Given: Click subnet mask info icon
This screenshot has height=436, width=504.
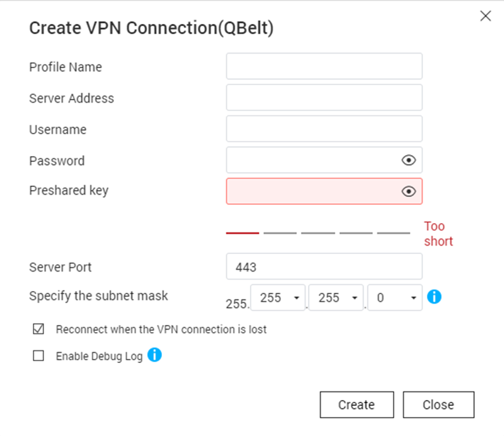Looking at the screenshot, I should tap(434, 297).
